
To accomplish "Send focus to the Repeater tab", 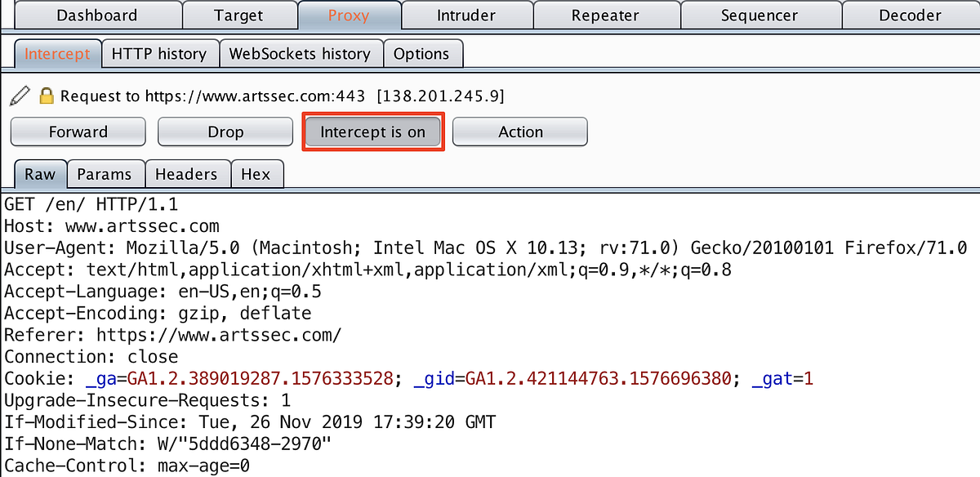I will click(x=605, y=15).
